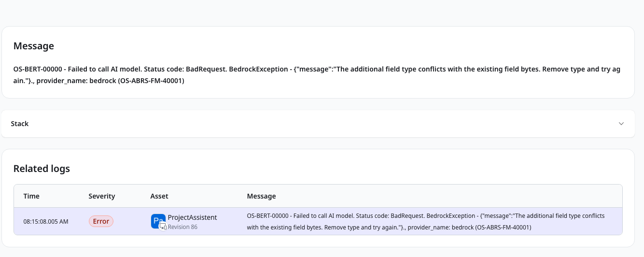This screenshot has width=644, height=257.
Task: Click the log row's error message text
Action: 425,216
